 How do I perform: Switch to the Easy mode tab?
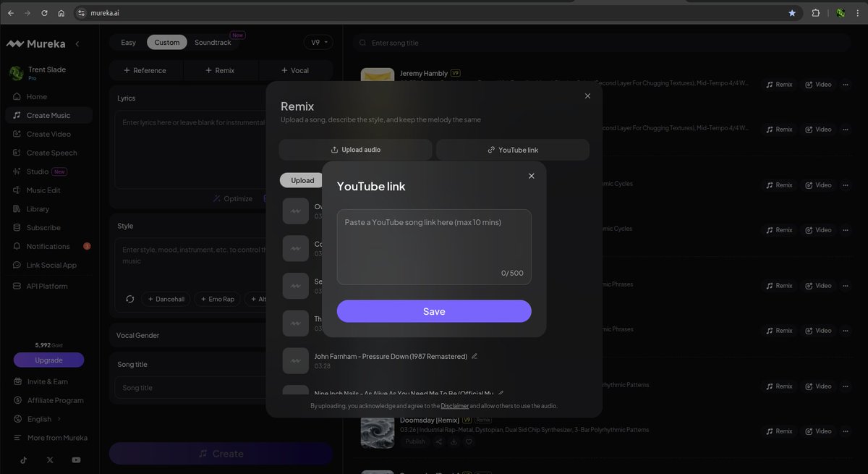click(128, 42)
